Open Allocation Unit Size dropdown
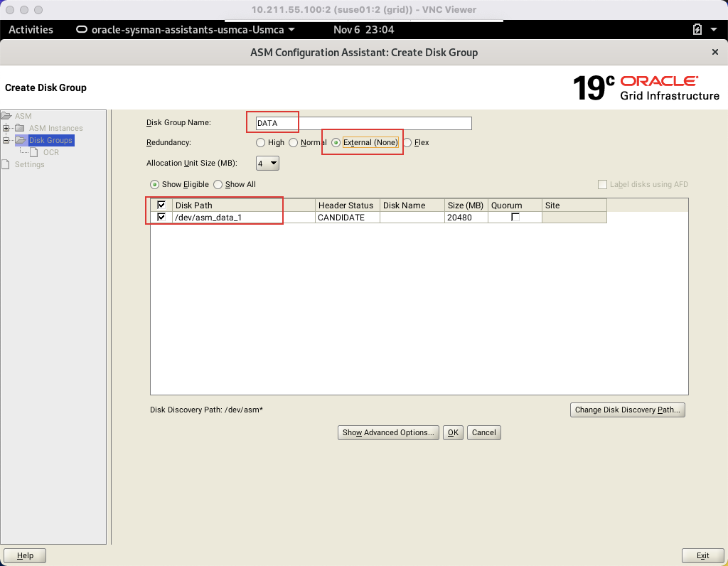The height and width of the screenshot is (566, 728). click(x=267, y=163)
